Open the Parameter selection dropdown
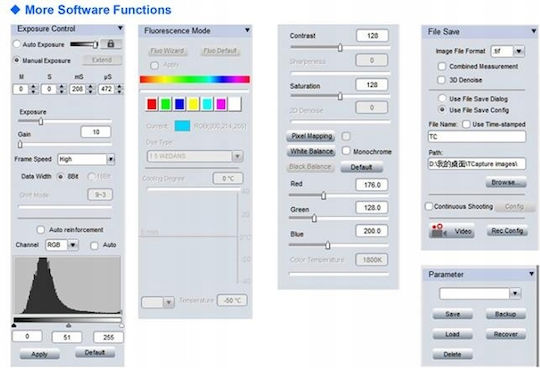The height and width of the screenshot is (368, 540). [x=515, y=294]
